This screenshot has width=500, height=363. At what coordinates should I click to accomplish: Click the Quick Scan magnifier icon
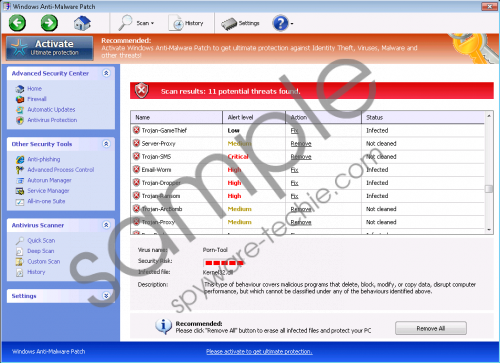[x=20, y=240]
